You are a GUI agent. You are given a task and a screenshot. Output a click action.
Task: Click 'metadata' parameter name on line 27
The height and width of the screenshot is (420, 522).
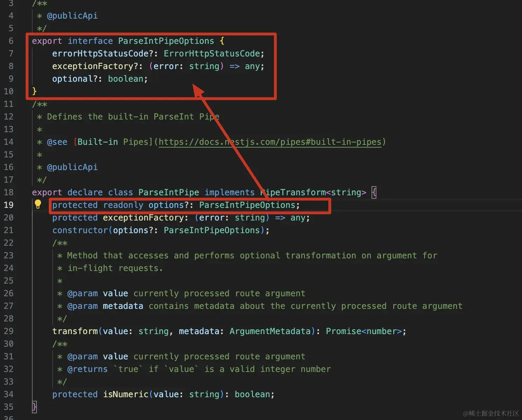[123, 306]
